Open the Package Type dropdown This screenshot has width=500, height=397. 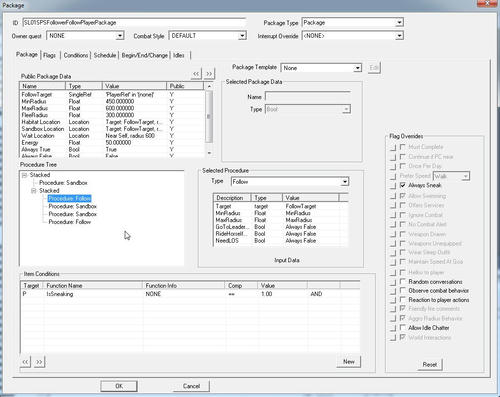point(399,23)
